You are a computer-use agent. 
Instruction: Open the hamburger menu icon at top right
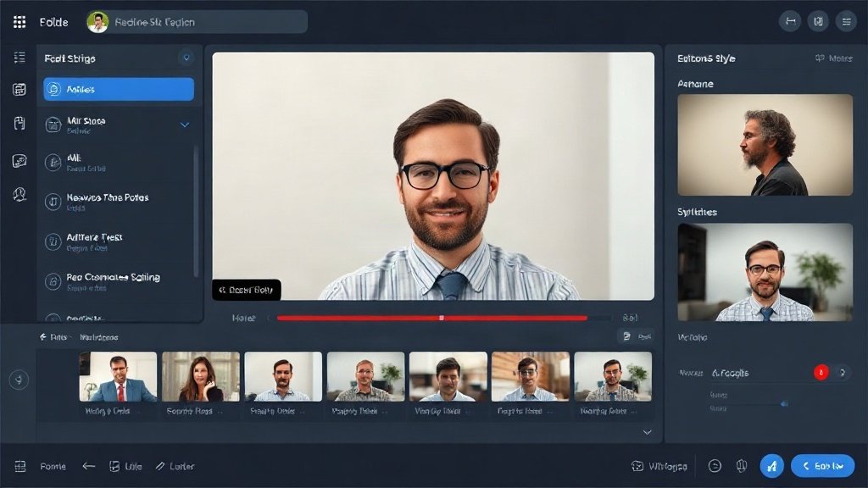[x=847, y=21]
